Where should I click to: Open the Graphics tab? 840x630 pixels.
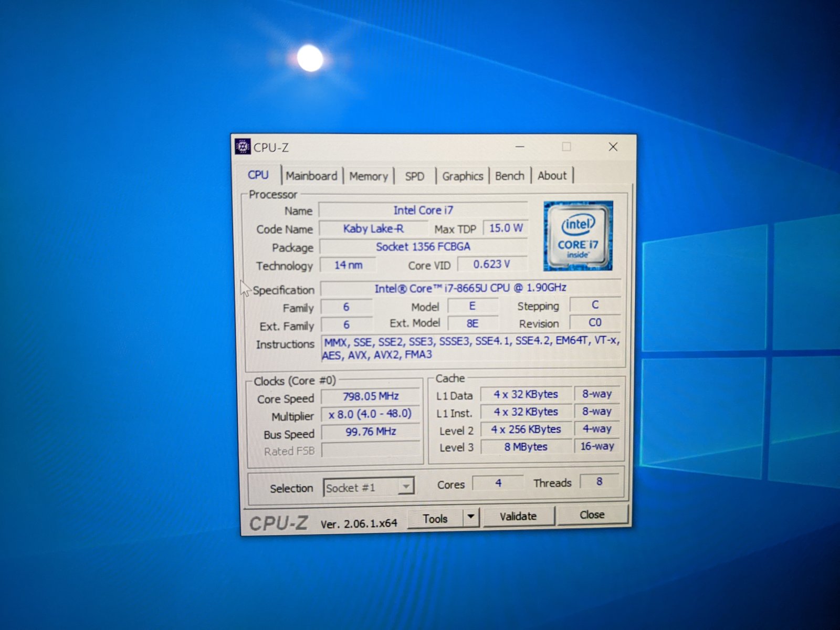point(463,176)
